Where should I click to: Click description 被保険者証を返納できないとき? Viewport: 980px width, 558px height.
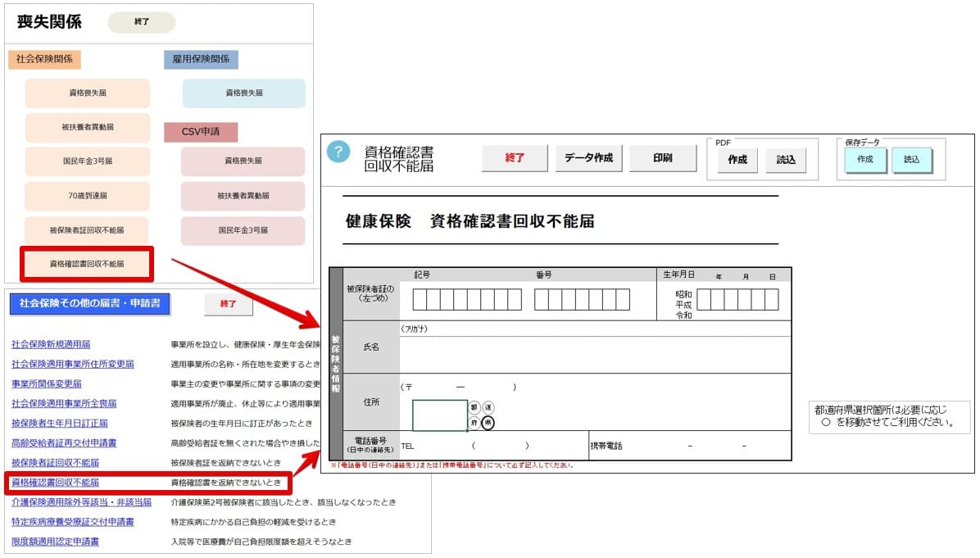pos(226,463)
